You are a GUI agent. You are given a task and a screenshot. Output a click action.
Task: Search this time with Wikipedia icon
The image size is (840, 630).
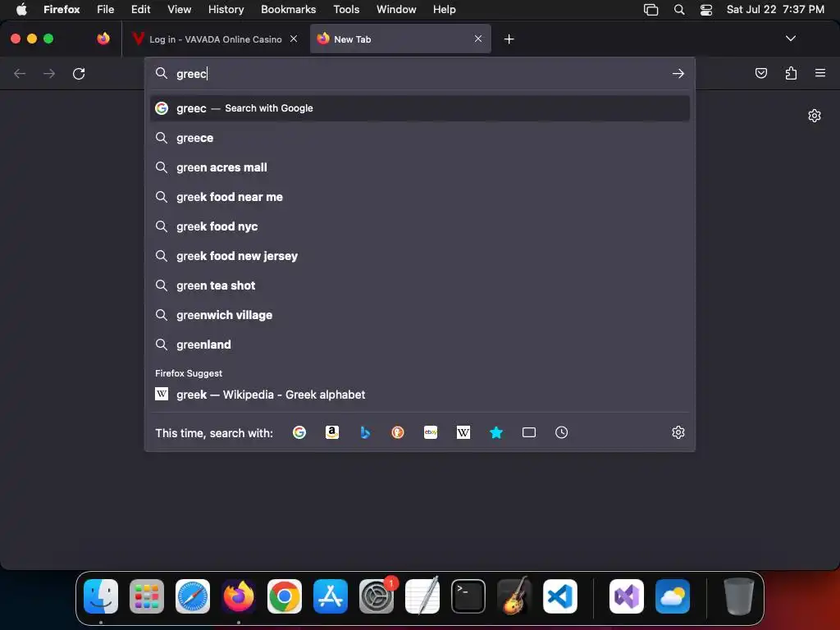pos(463,432)
